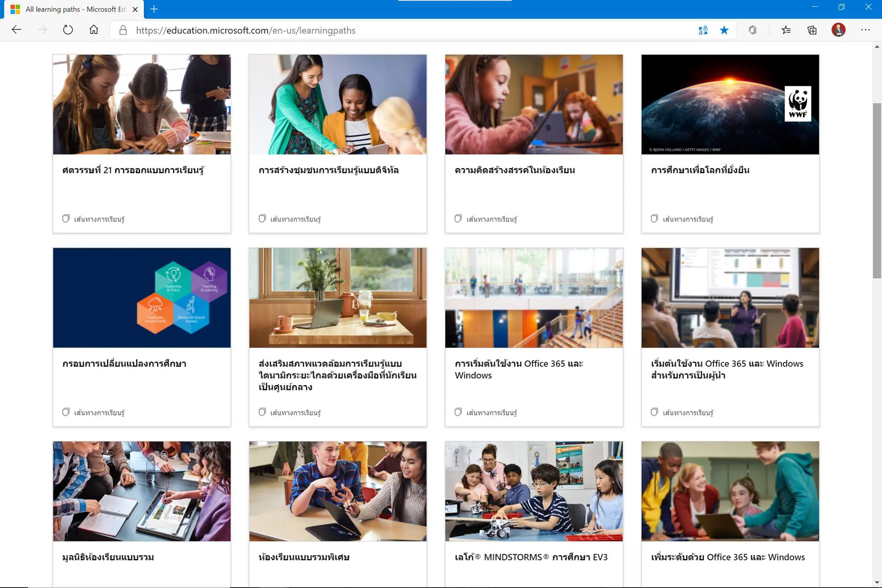This screenshot has width=882, height=588.
Task: Click the WWF earth sunrise thumbnail
Action: click(x=730, y=104)
